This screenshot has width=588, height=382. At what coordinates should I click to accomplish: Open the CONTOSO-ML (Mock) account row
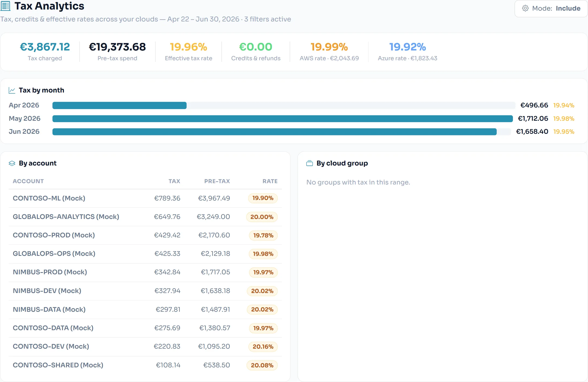[145, 198]
